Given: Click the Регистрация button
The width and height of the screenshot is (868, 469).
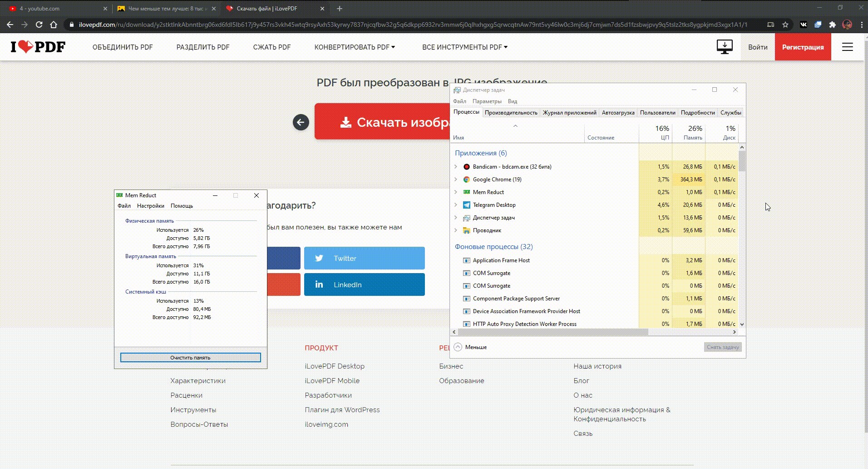Looking at the screenshot, I should (x=803, y=47).
